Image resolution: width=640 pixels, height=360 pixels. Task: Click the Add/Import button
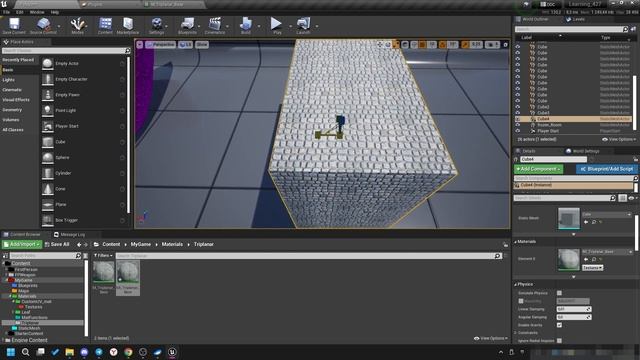(22, 244)
